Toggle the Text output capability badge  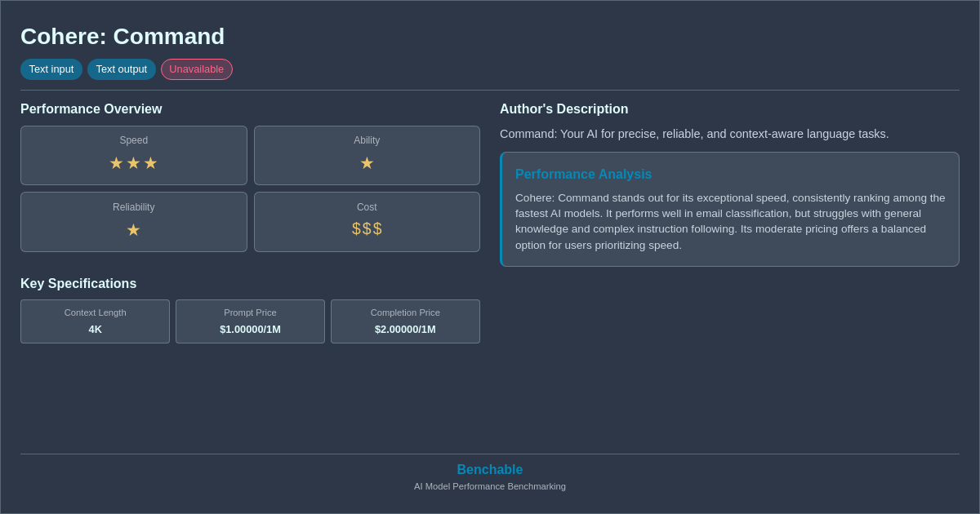click(122, 69)
